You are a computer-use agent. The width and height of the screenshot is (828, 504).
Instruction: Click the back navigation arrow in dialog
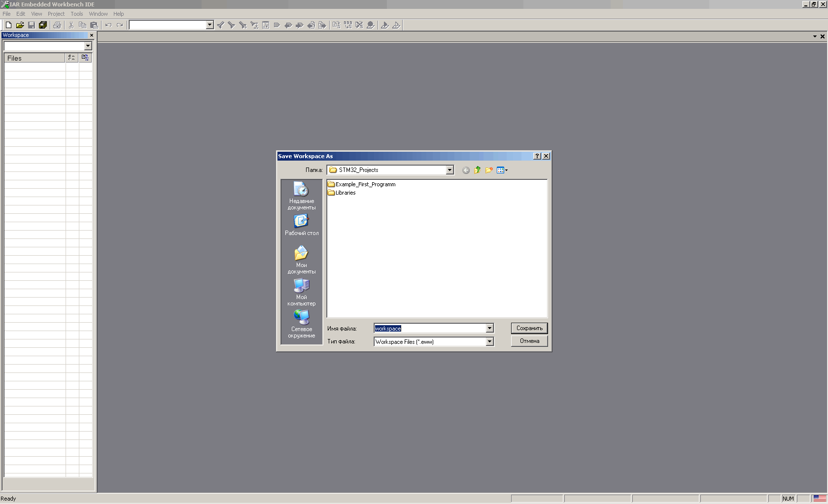[x=466, y=170]
